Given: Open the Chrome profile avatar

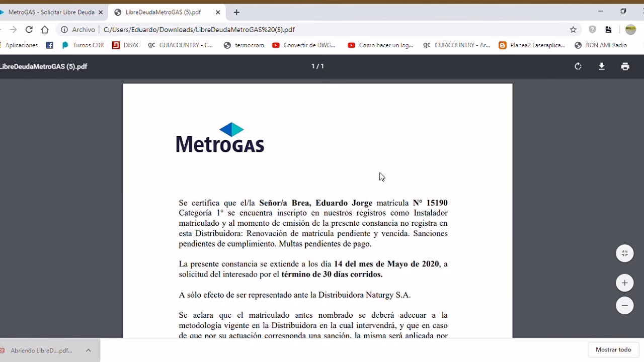Looking at the screenshot, I should click(630, 30).
